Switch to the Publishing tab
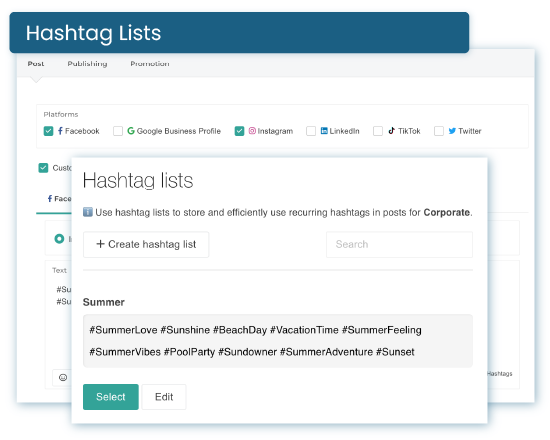Screen dimensions: 550x440 (87, 64)
